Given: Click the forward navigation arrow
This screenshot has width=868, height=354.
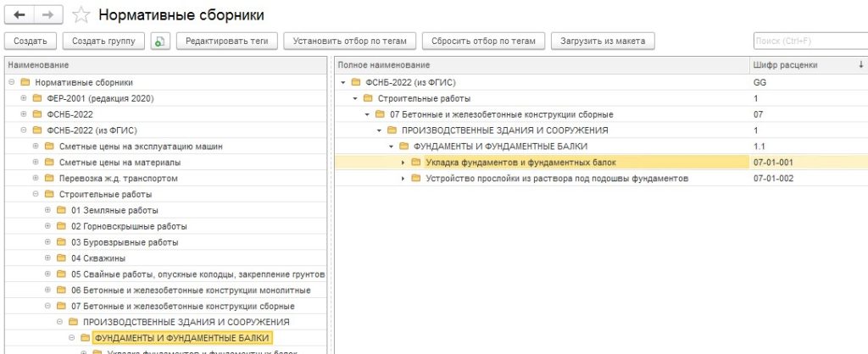Looking at the screenshot, I should click(49, 15).
